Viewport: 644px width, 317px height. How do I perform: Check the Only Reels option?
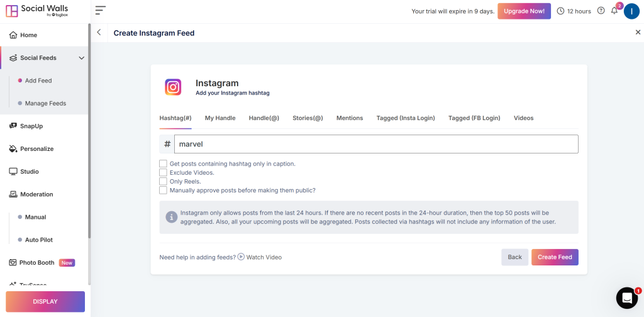[x=163, y=181]
